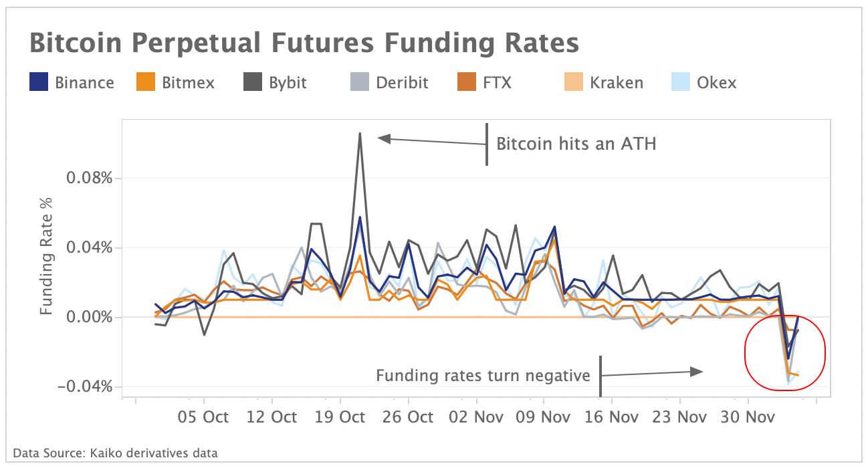Screen dimensions: 868x468
Task: Click the peak of the Bybit spike
Action: coord(360,134)
